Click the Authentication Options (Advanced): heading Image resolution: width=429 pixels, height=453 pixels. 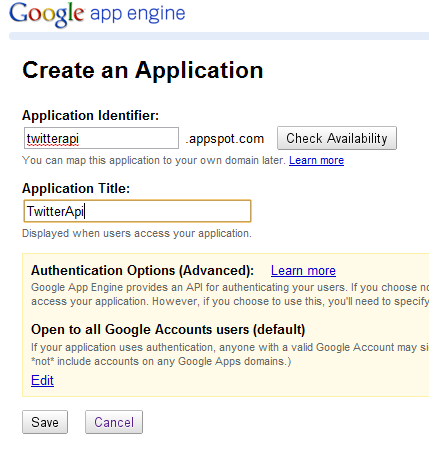click(x=143, y=270)
